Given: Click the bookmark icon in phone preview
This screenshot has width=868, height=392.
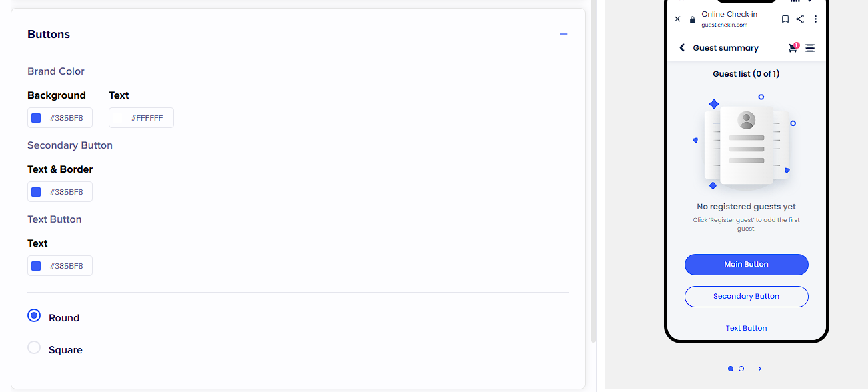Looking at the screenshot, I should coord(785,19).
